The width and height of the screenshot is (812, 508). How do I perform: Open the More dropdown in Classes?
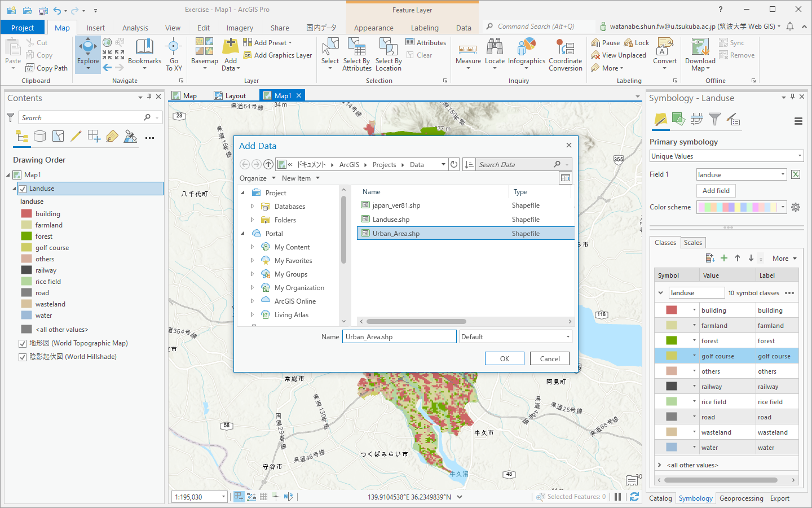click(784, 259)
